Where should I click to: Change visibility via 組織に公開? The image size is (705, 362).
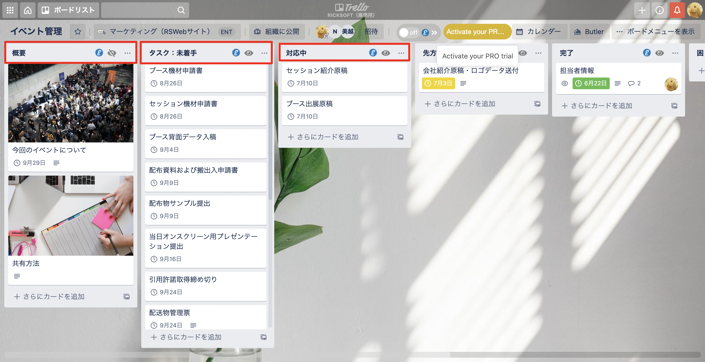(277, 32)
